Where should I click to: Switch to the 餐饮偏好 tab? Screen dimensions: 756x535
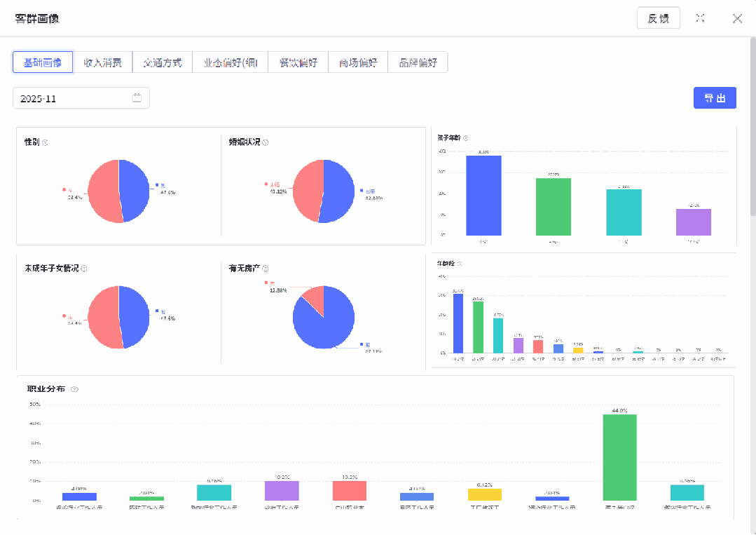(298, 62)
